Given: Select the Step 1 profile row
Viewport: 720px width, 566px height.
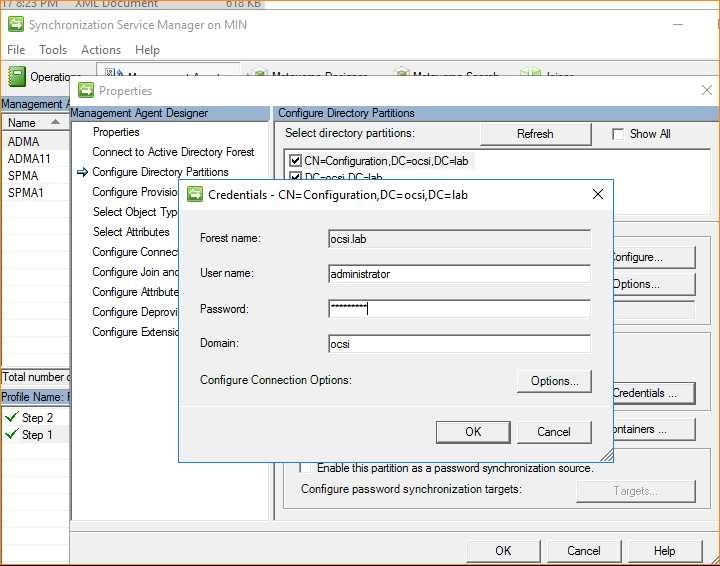Looking at the screenshot, I should tap(35, 434).
